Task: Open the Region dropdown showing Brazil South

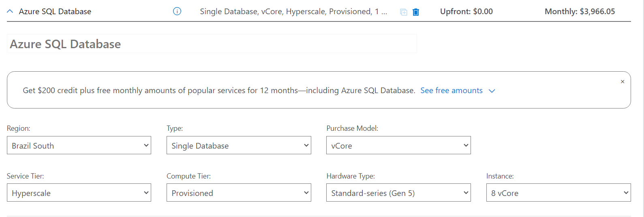Action: (x=79, y=145)
